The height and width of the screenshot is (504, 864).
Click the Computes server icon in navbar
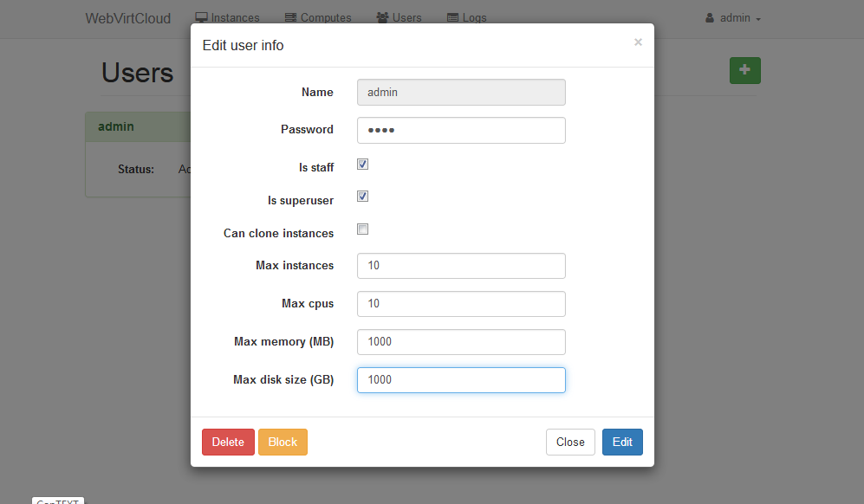[307, 17]
